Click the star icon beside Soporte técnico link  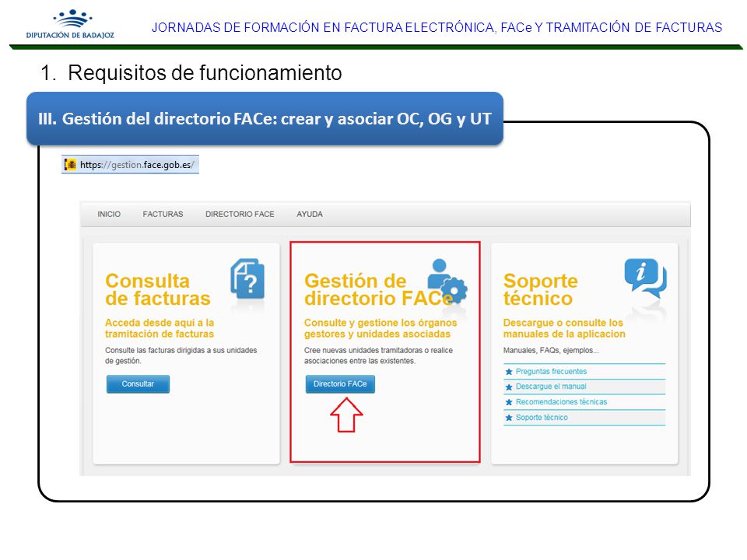coord(509,418)
